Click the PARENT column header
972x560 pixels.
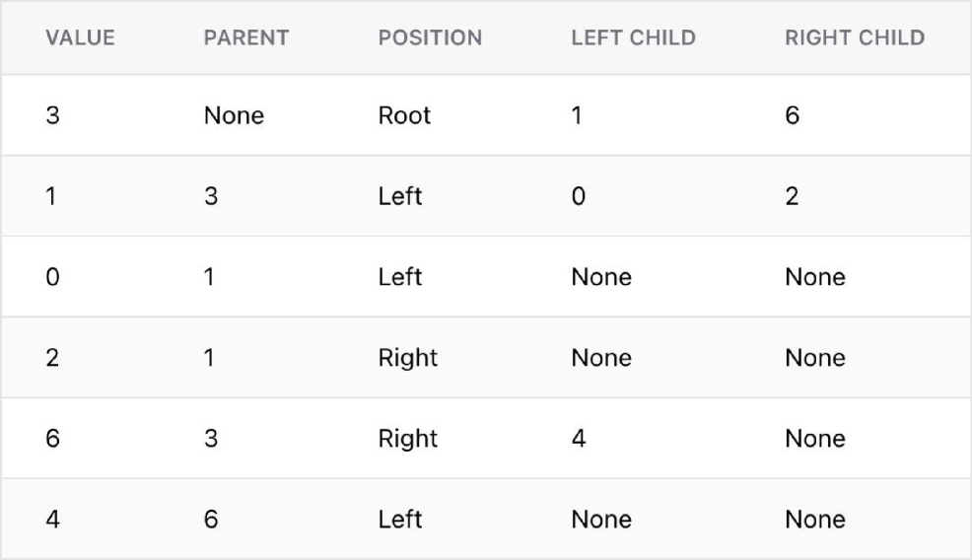(x=246, y=38)
